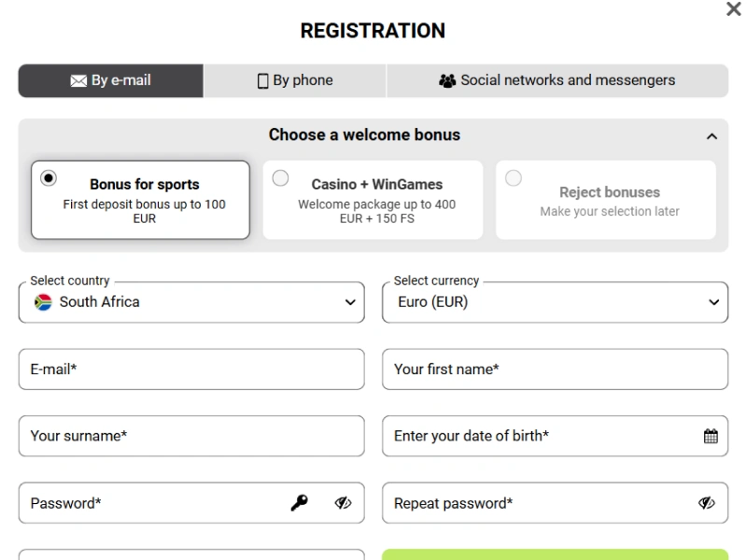Switch to the By phone tab
This screenshot has height=560, width=747.
coord(294,80)
